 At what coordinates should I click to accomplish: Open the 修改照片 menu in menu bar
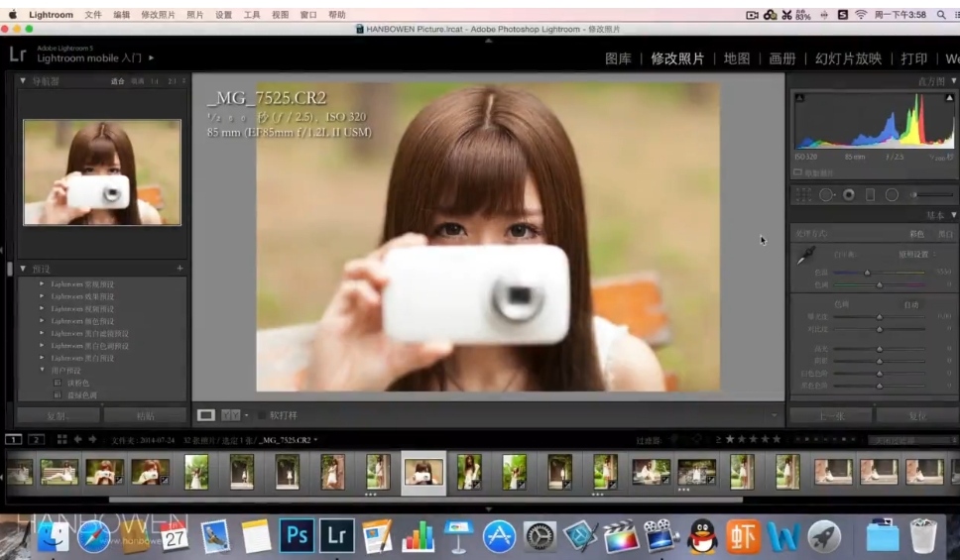click(158, 15)
